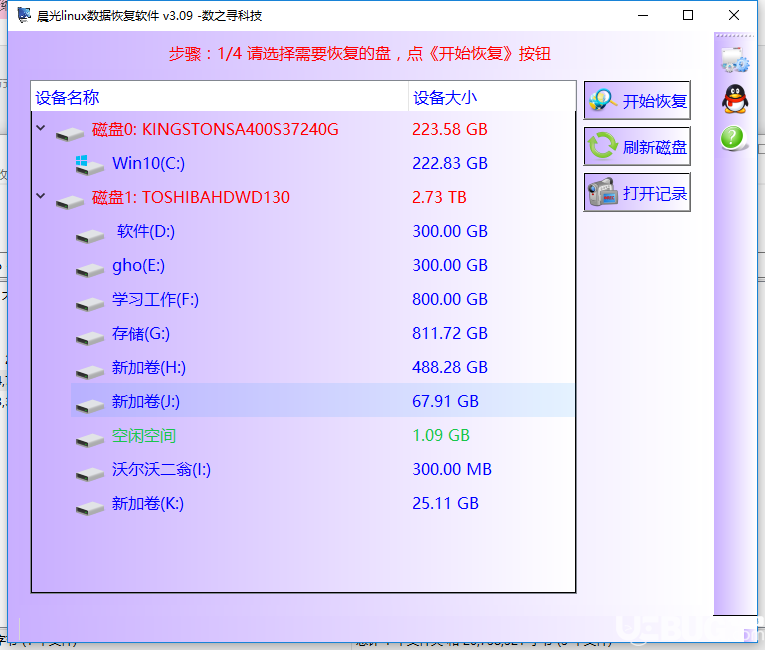Click the drive icon beside 磁盘1 TOSHIBA

(70, 202)
